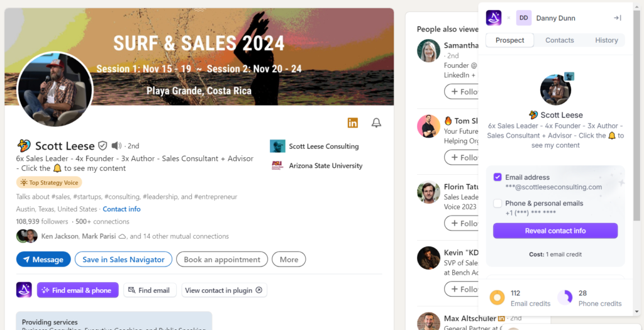
Task: Open Florin Tatu's profile picture
Action: coord(429,192)
